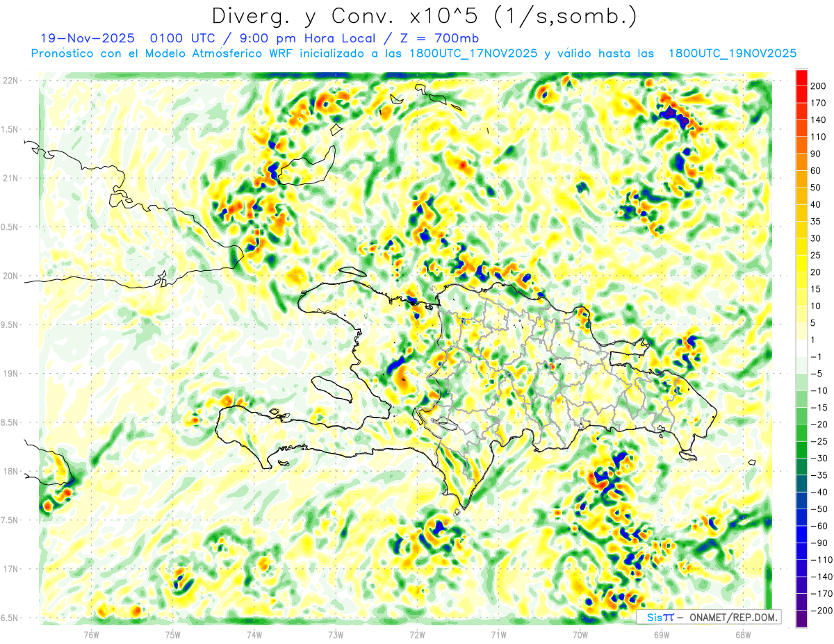834x644 pixels.
Task: Click the '-25' colorbar value
Action: coord(819,441)
